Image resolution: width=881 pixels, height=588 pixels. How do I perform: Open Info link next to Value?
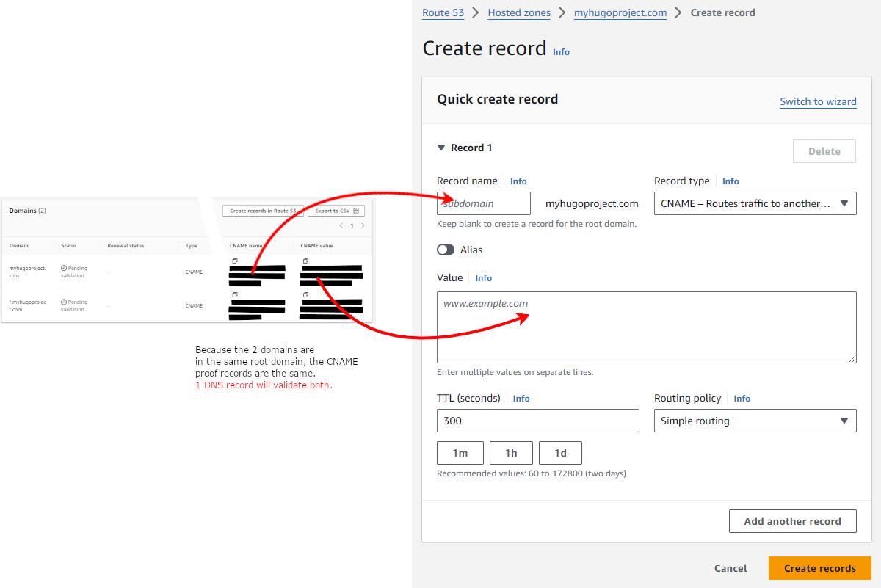tap(483, 278)
